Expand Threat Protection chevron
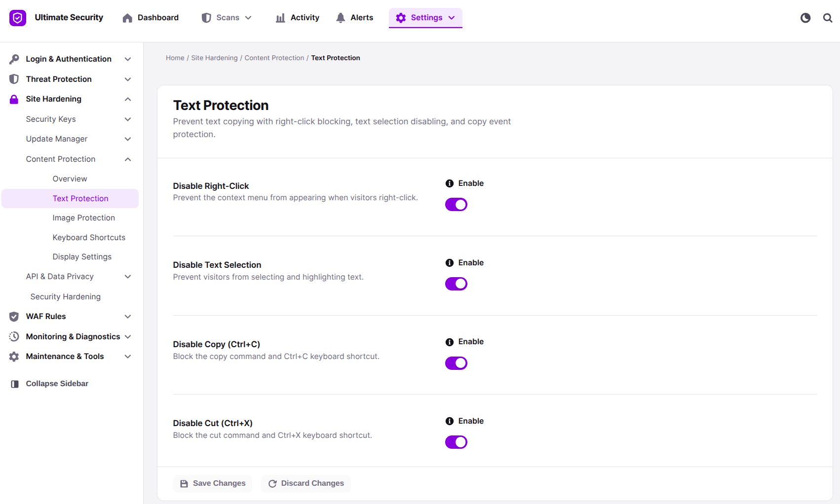 tap(128, 79)
